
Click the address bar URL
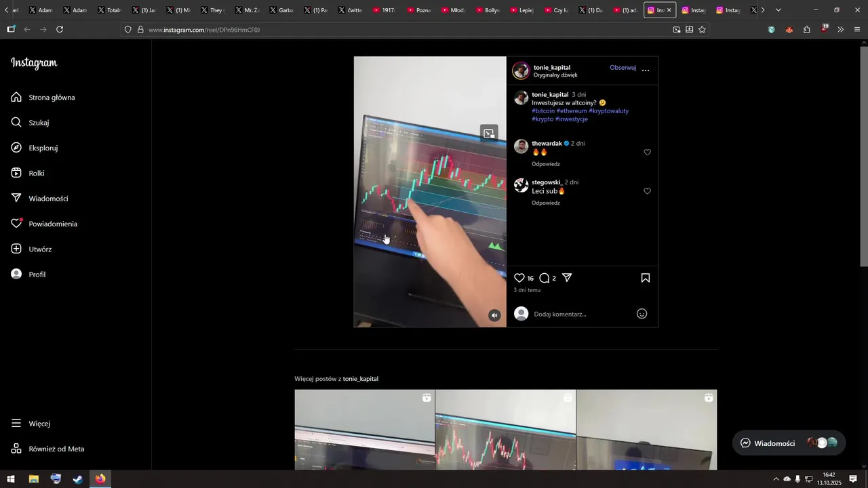pos(203,30)
